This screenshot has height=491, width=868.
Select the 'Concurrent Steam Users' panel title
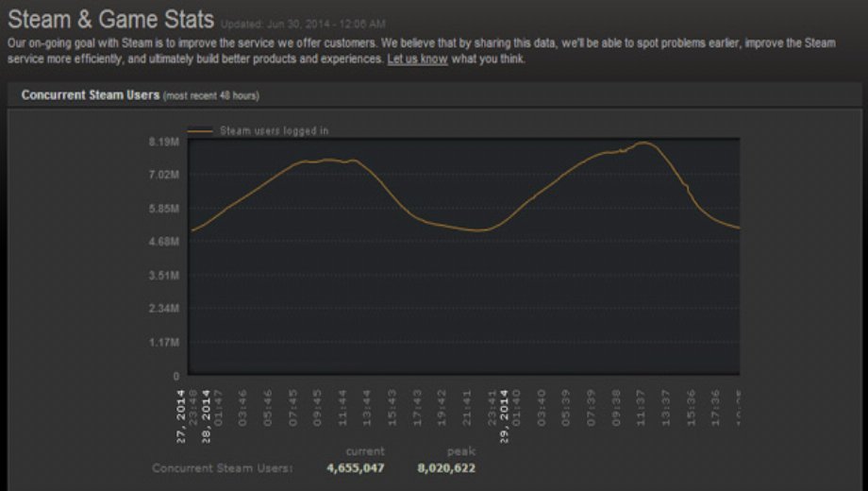(91, 94)
